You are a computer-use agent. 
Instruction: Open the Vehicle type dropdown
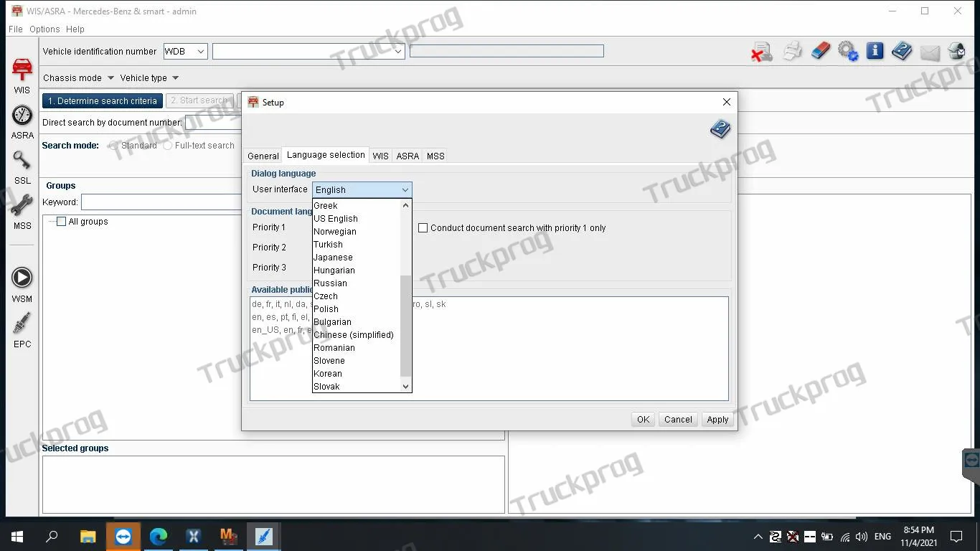click(149, 78)
